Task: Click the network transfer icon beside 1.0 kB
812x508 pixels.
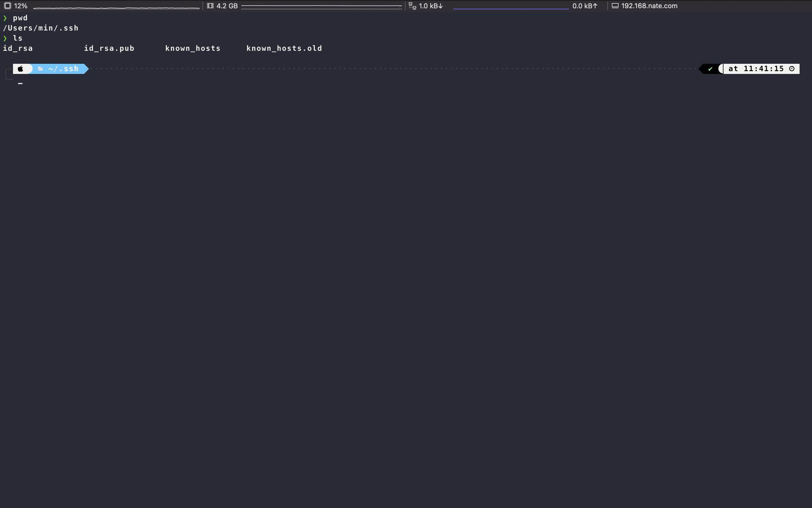Action: 412,6
